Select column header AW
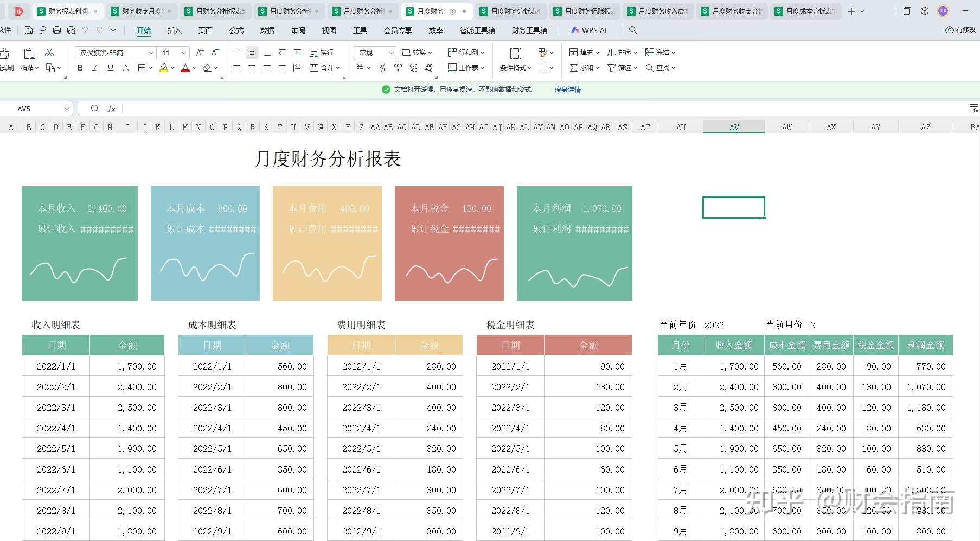This screenshot has height=541, width=980. pyautogui.click(x=787, y=127)
